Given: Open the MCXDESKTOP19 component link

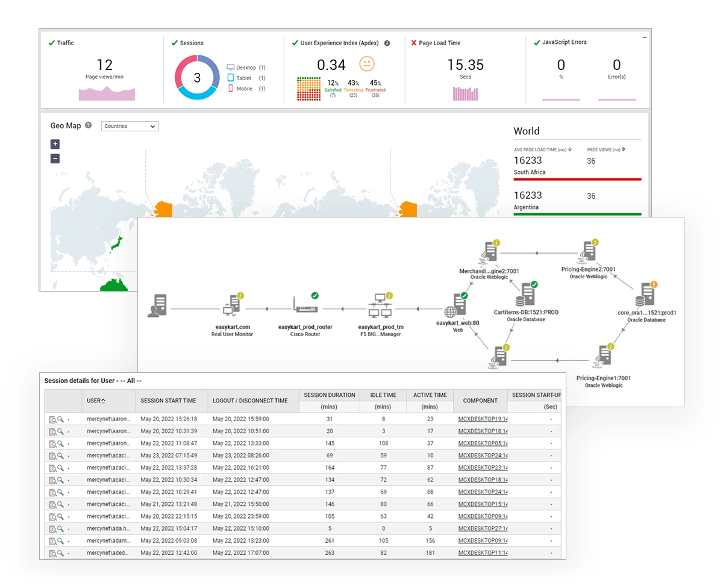Looking at the screenshot, I should [483, 419].
